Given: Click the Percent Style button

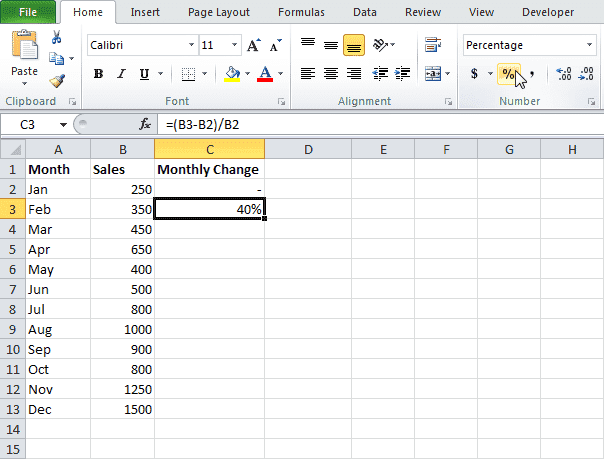Looking at the screenshot, I should click(508, 74).
